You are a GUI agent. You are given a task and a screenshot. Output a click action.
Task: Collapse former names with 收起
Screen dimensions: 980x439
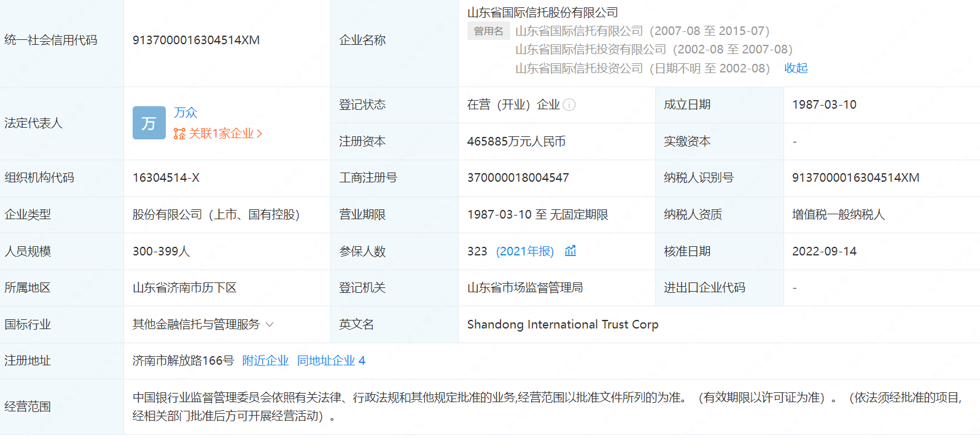pos(796,68)
